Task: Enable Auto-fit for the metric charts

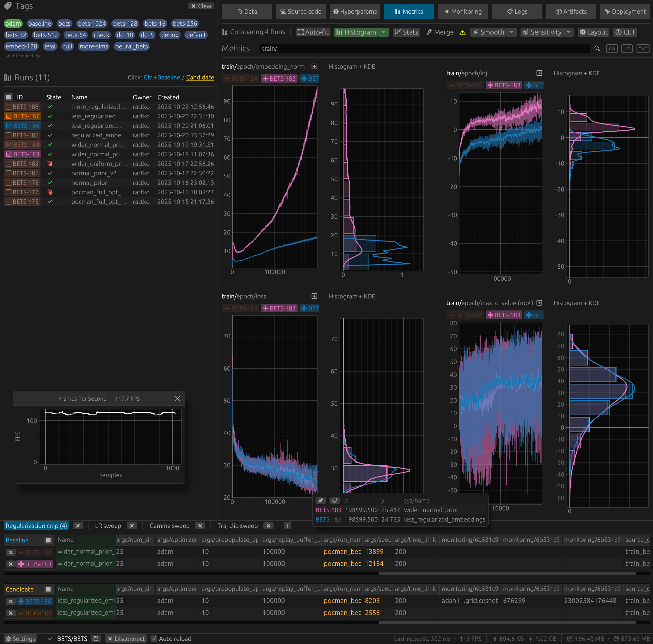Action: click(313, 32)
